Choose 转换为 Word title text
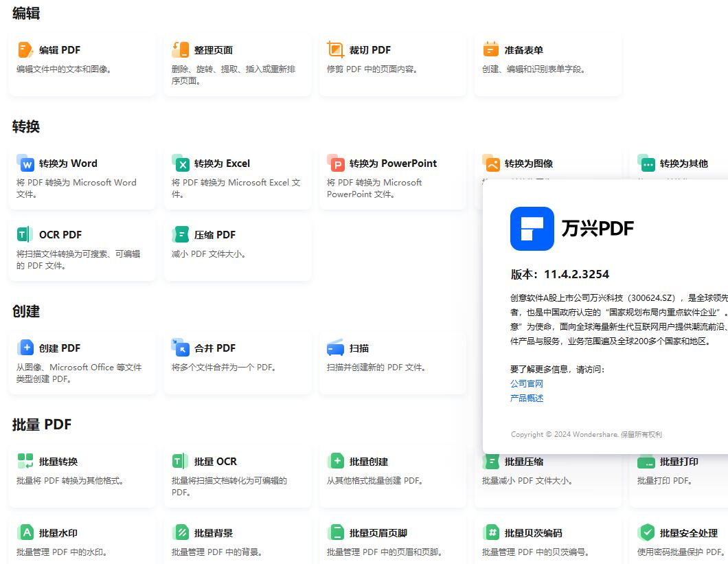The height and width of the screenshot is (564, 728). (68, 163)
